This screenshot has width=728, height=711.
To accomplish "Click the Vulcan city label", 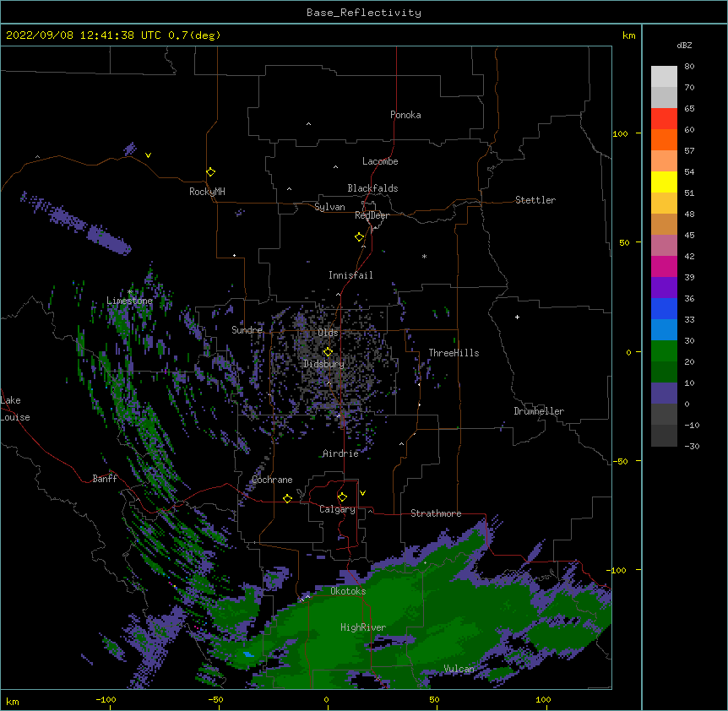I will click(x=459, y=669).
